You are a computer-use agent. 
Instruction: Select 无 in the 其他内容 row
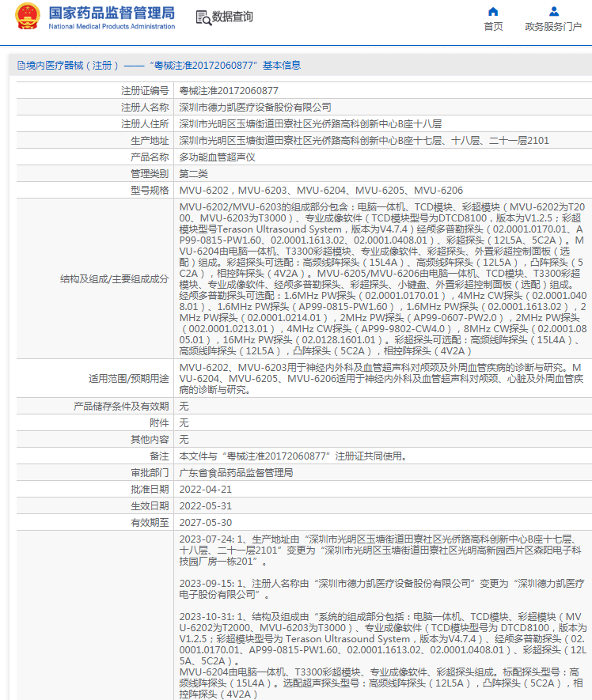184,440
